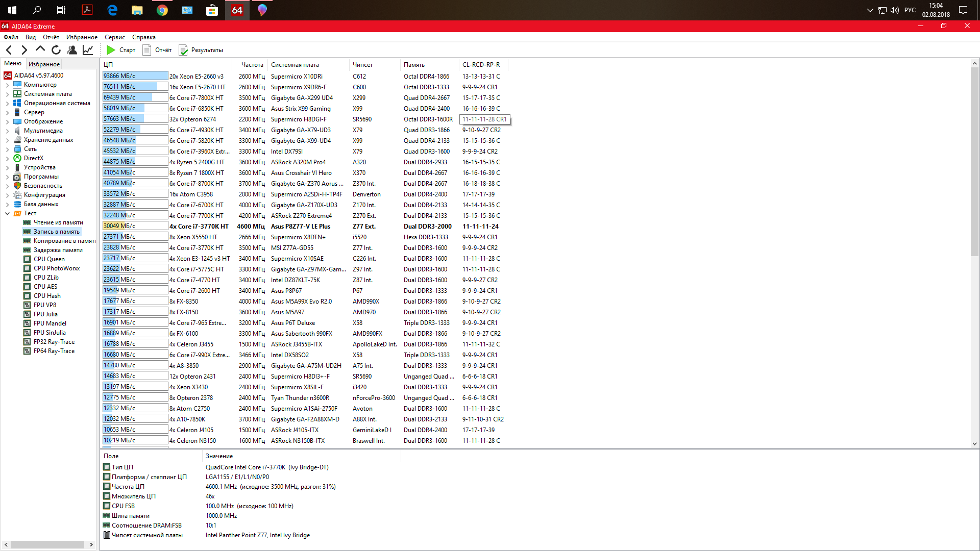The image size is (980, 551).
Task: Open Chrome from the taskbar
Action: 162,10
